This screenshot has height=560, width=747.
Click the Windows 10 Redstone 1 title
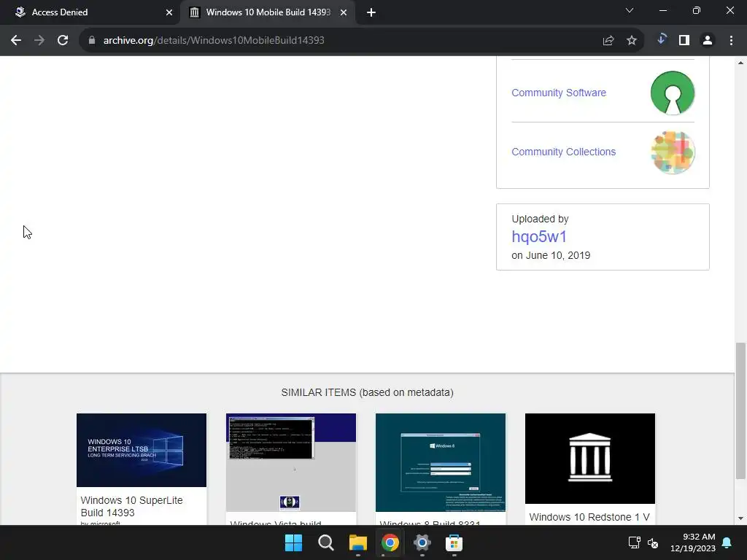point(589,517)
